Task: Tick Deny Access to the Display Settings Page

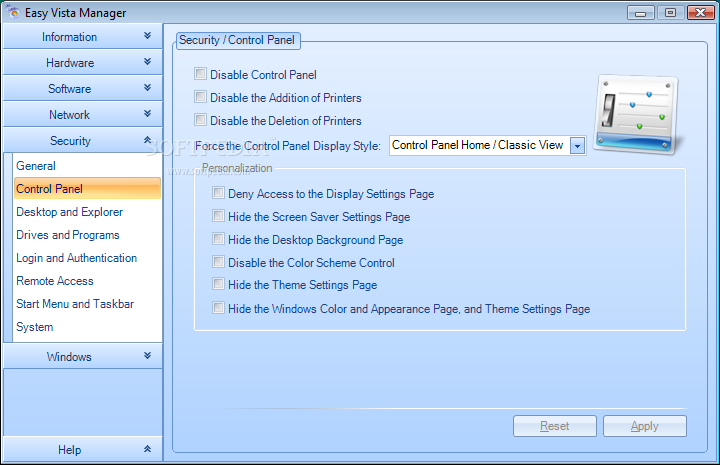Action: coord(219,193)
